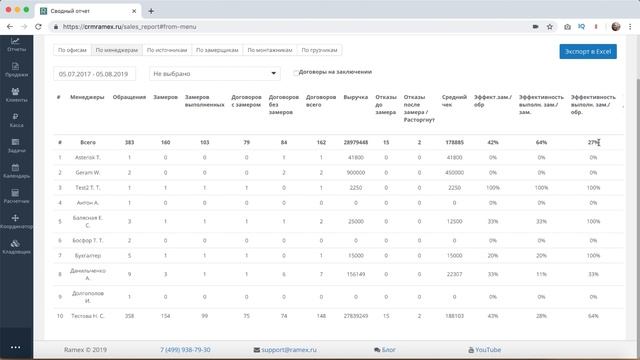
Task: Click the browser address bar URL
Action: 129,27
